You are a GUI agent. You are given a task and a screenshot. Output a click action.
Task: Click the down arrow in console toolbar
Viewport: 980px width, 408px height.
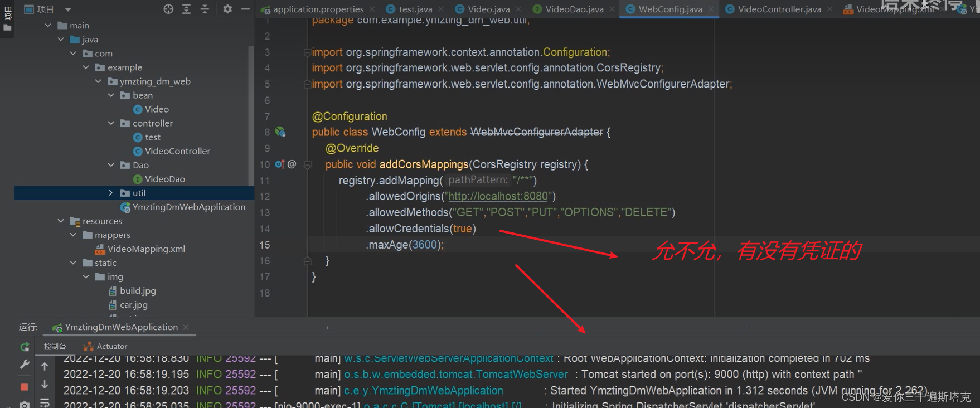coord(45,385)
